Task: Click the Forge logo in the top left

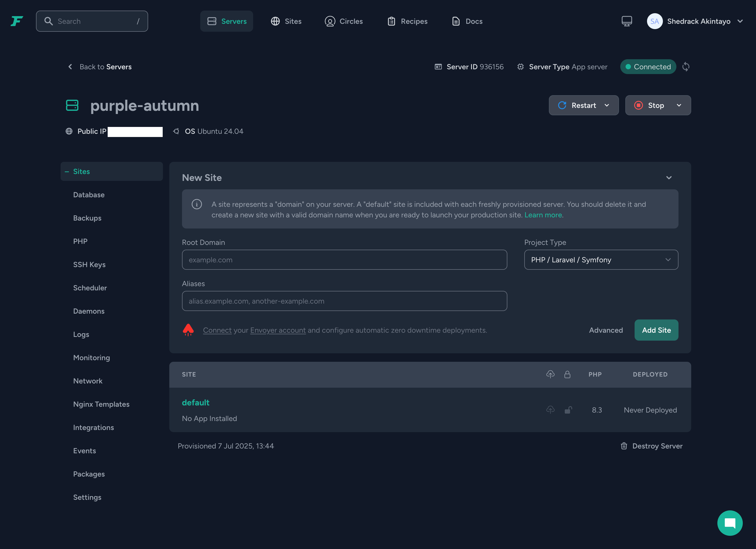Action: point(16,21)
